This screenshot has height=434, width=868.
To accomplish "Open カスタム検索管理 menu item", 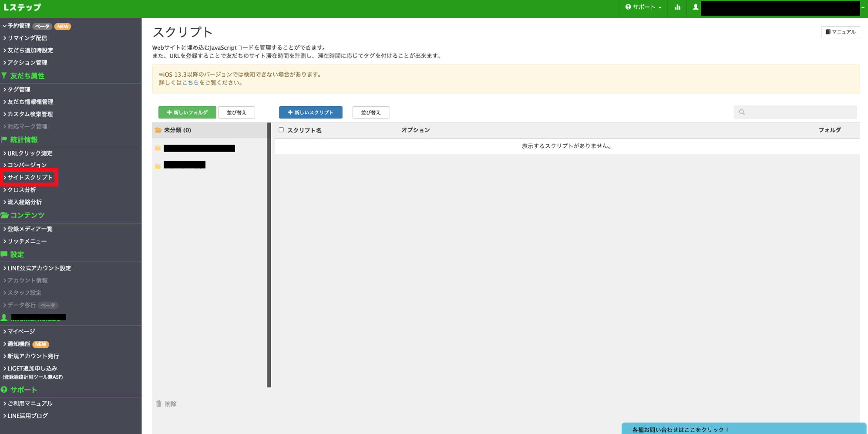I will click(28, 114).
